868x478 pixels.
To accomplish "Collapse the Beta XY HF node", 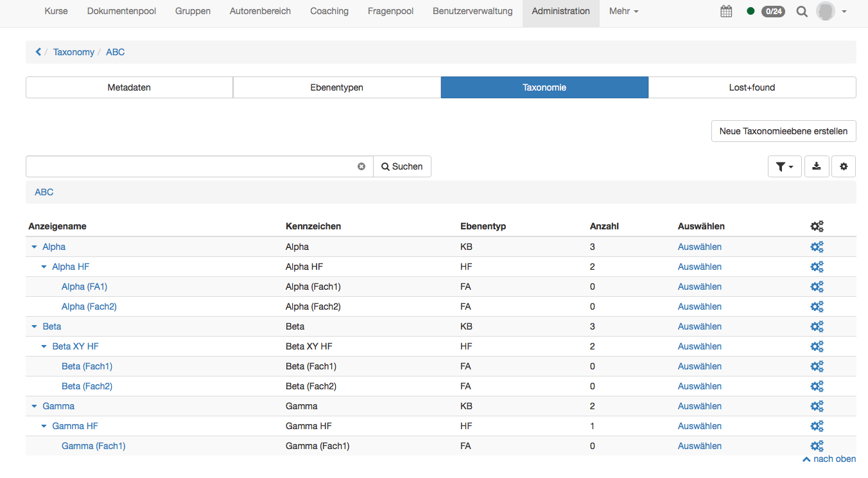I will 44,346.
